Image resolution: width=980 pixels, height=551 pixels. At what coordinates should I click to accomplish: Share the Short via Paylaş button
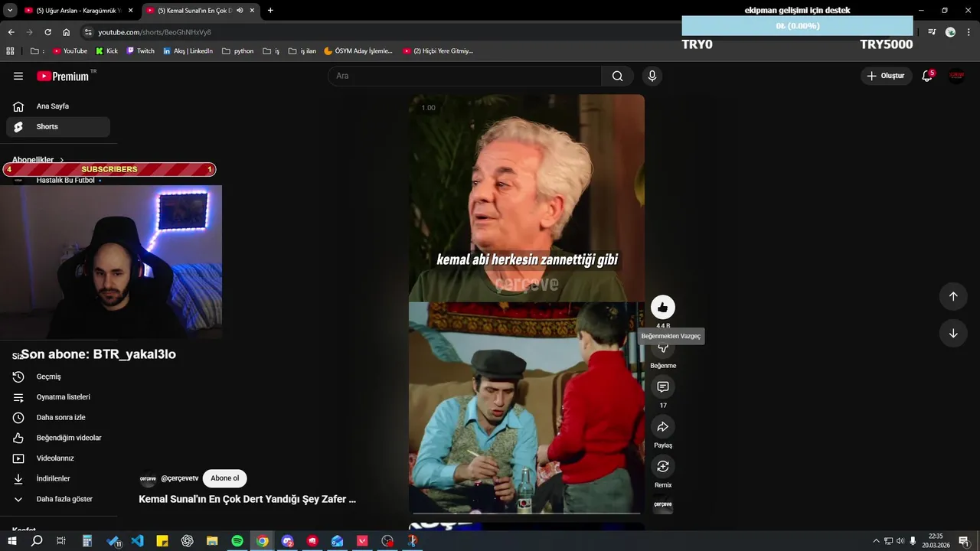pos(663,427)
